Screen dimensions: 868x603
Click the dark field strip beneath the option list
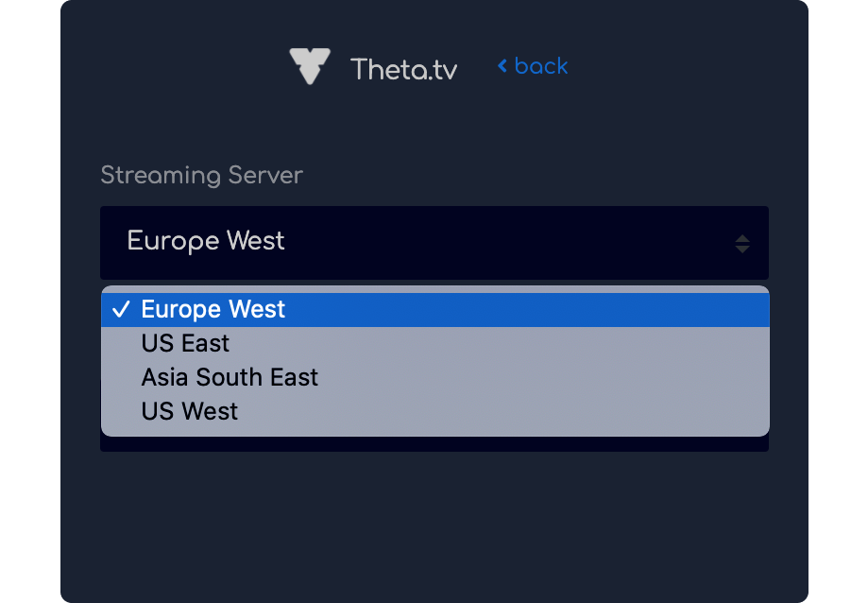[434, 444]
